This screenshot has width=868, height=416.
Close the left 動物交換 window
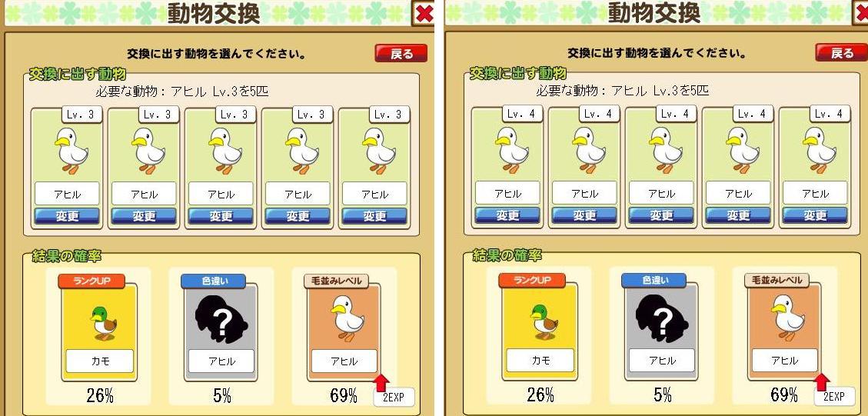click(424, 13)
